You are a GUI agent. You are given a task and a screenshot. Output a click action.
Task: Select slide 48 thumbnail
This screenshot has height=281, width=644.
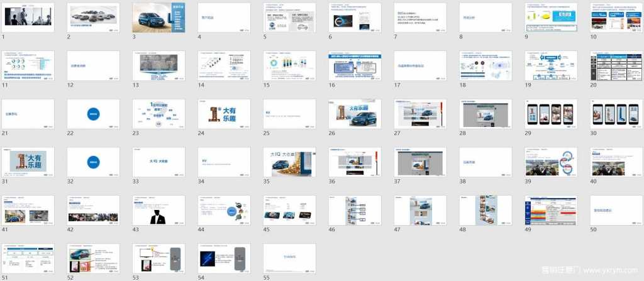[486, 210]
